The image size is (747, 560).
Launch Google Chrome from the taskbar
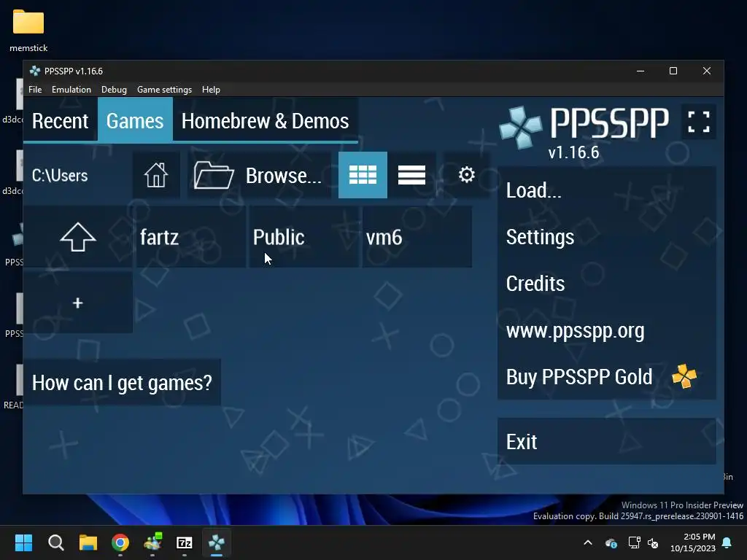click(x=120, y=542)
